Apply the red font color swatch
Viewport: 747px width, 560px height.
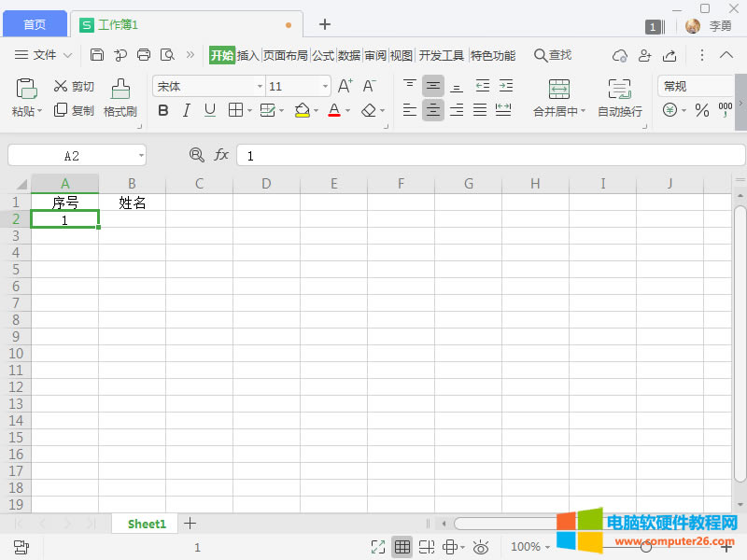point(334,110)
